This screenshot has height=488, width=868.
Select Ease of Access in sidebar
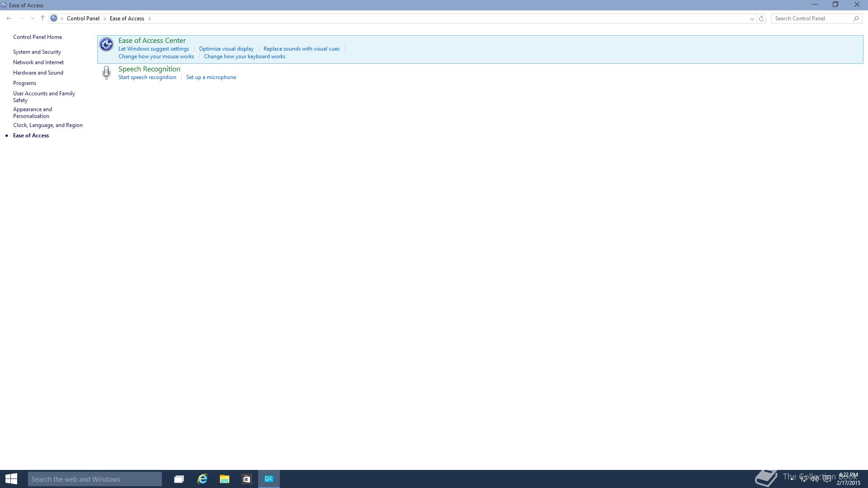coord(31,136)
